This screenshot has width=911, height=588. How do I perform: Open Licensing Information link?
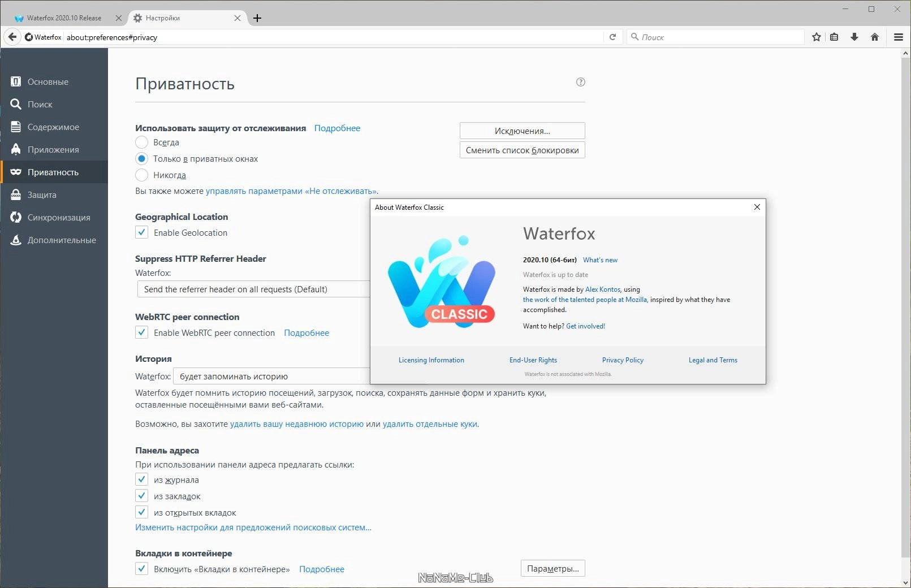(x=431, y=360)
